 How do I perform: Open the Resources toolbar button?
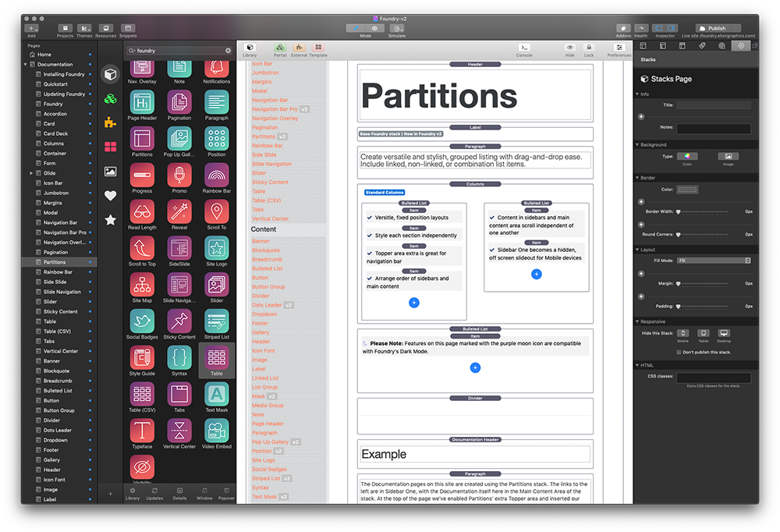(x=105, y=28)
